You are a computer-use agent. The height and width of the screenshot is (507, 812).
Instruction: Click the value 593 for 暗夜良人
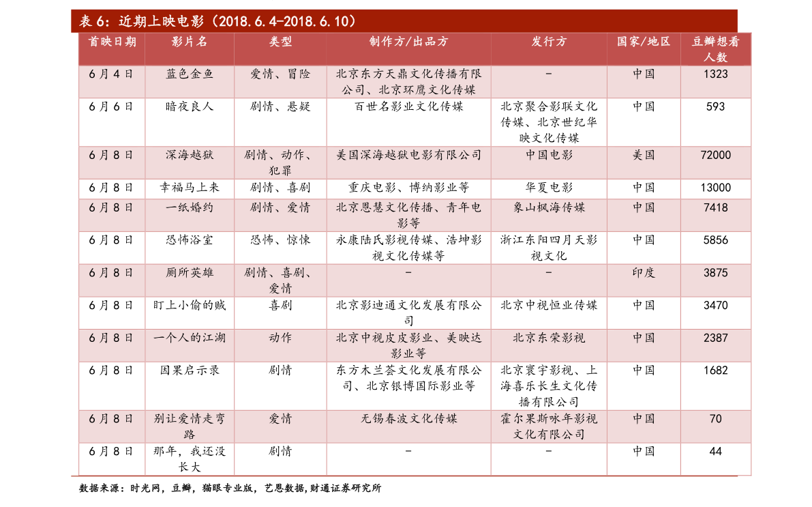716,107
